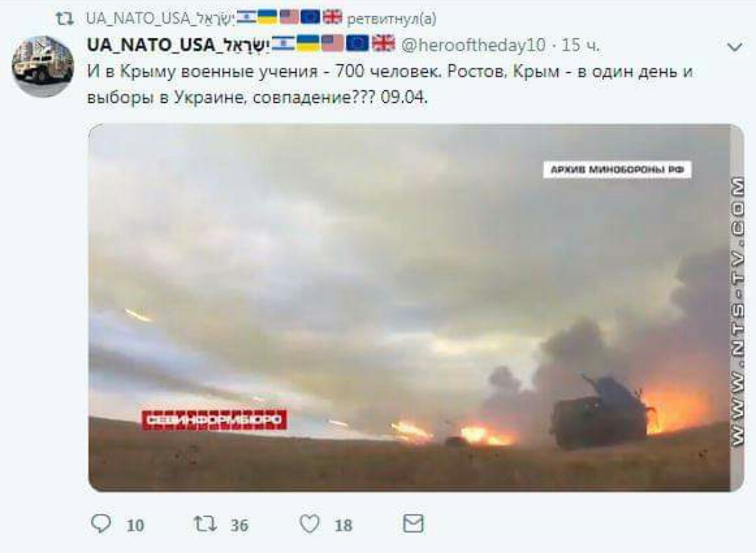Send tweet via the envelope message icon
Image resolution: width=756 pixels, height=553 pixels.
click(413, 524)
